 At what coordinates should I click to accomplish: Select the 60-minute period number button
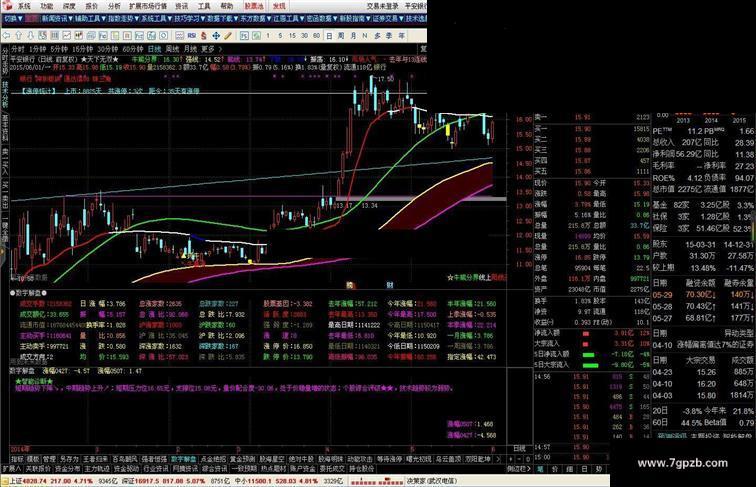coord(316,36)
